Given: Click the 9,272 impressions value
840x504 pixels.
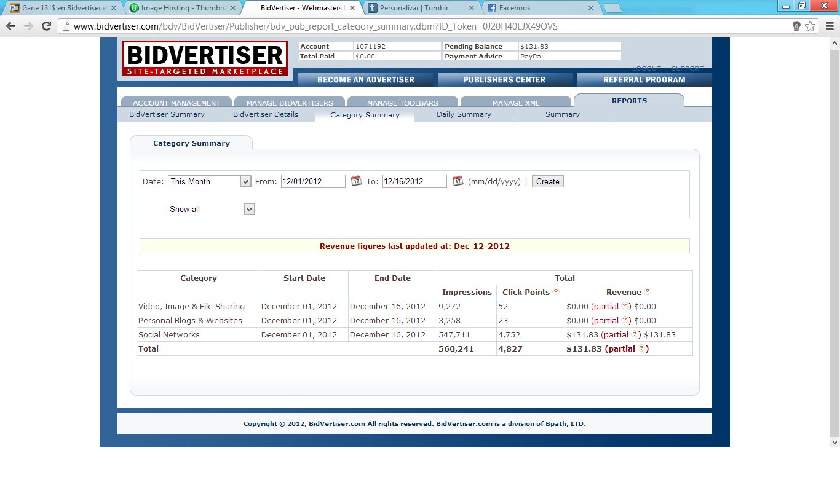Looking at the screenshot, I should [450, 306].
